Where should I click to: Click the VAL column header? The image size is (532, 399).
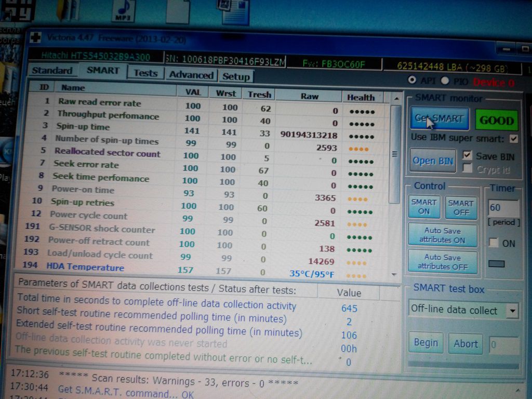193,92
